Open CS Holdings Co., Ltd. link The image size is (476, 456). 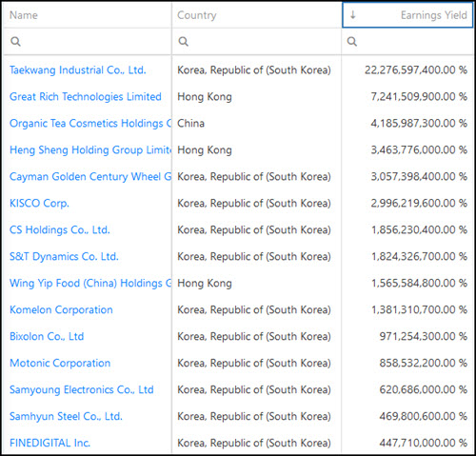(x=60, y=229)
